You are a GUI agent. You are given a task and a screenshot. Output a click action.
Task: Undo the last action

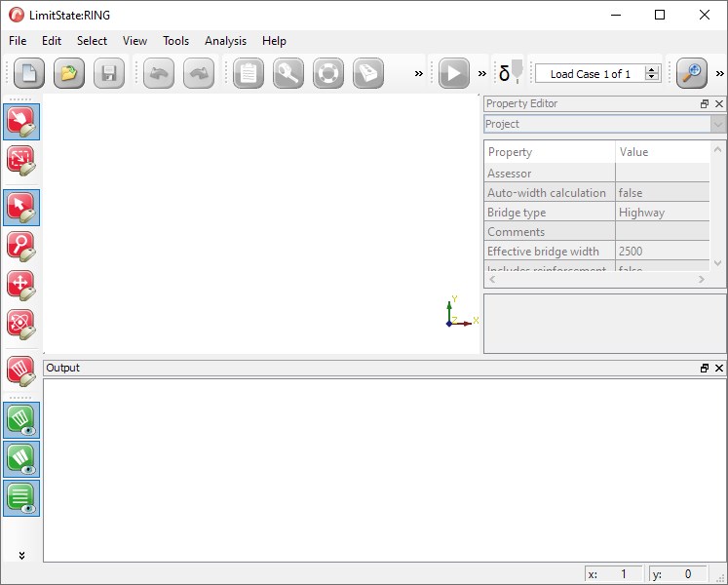pos(159,73)
